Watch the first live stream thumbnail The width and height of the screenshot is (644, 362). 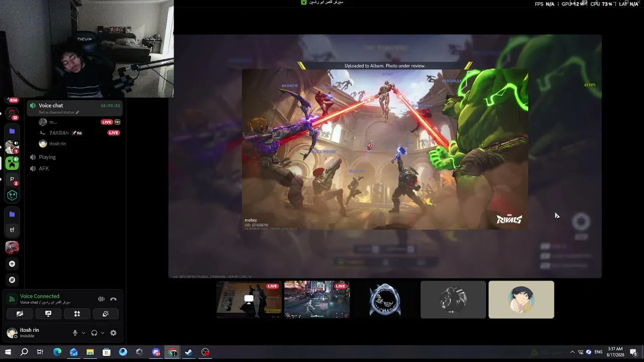click(249, 300)
